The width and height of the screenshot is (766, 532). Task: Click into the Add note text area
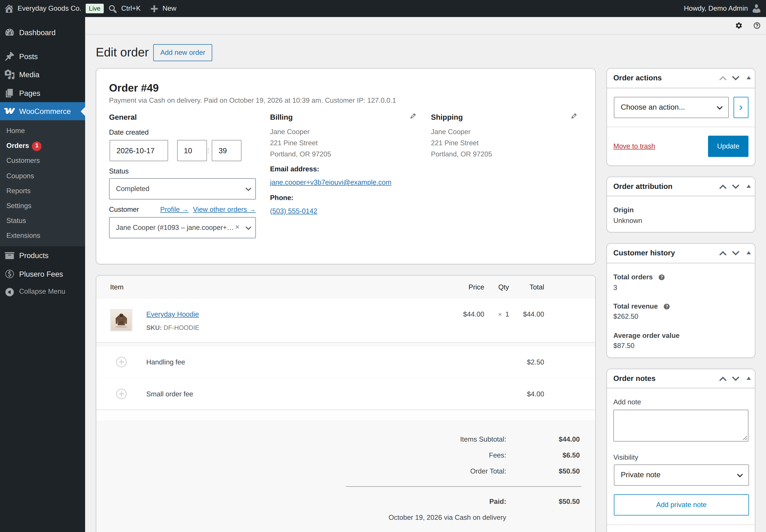coord(681,426)
